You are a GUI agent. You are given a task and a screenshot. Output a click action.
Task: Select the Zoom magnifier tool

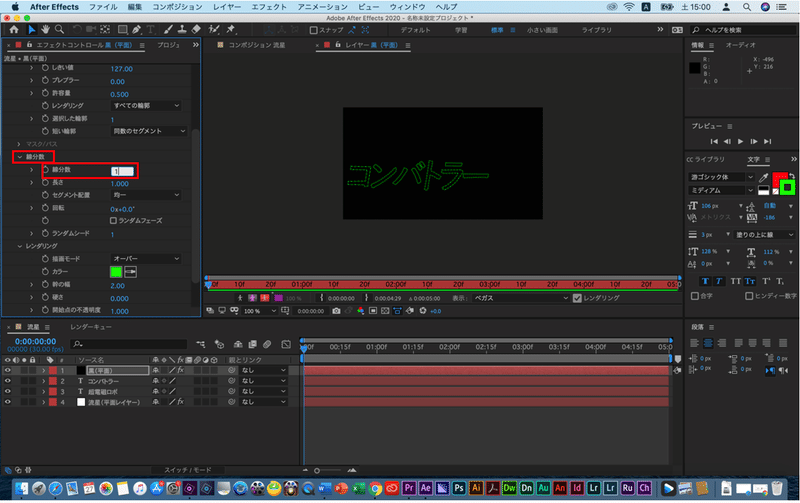point(59,30)
